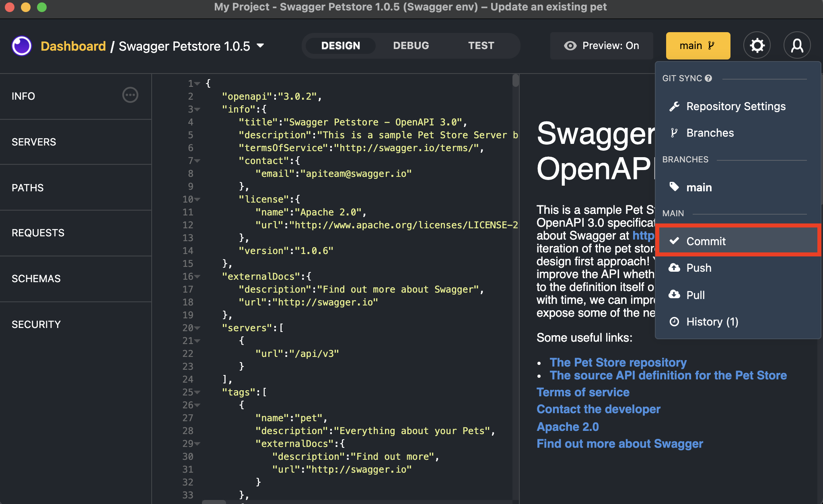This screenshot has width=823, height=504.
Task: Click the "url":"/api/v3" line in editor
Action: pyautogui.click(x=297, y=354)
